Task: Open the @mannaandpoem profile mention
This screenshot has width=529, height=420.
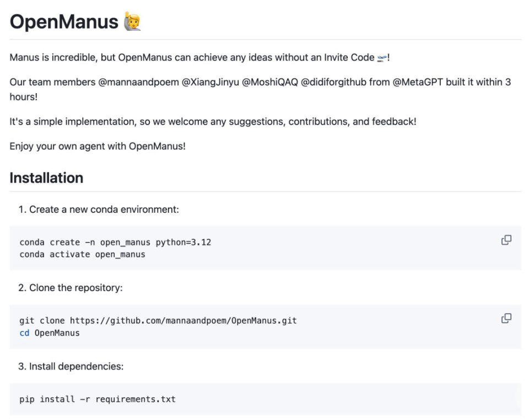Action: point(138,82)
